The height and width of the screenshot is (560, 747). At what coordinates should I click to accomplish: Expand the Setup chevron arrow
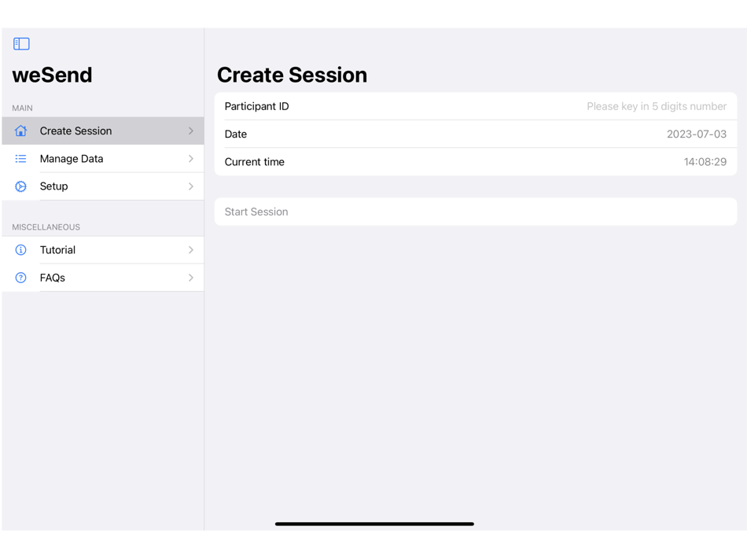pos(191,186)
